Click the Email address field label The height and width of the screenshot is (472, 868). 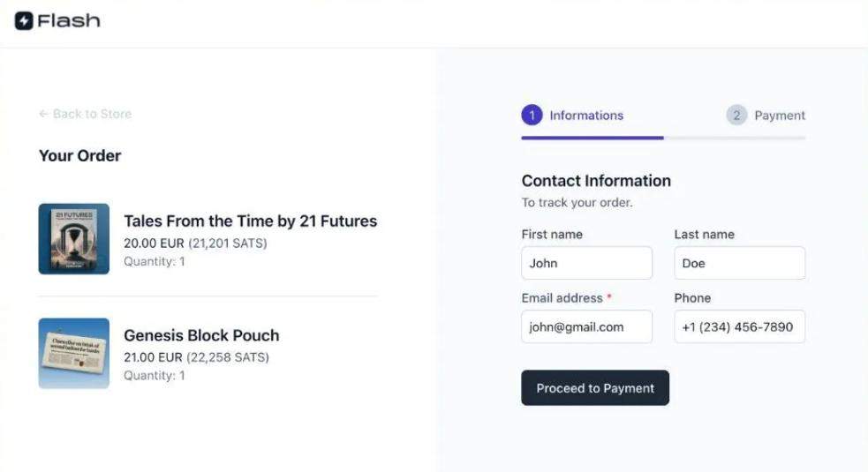point(562,298)
